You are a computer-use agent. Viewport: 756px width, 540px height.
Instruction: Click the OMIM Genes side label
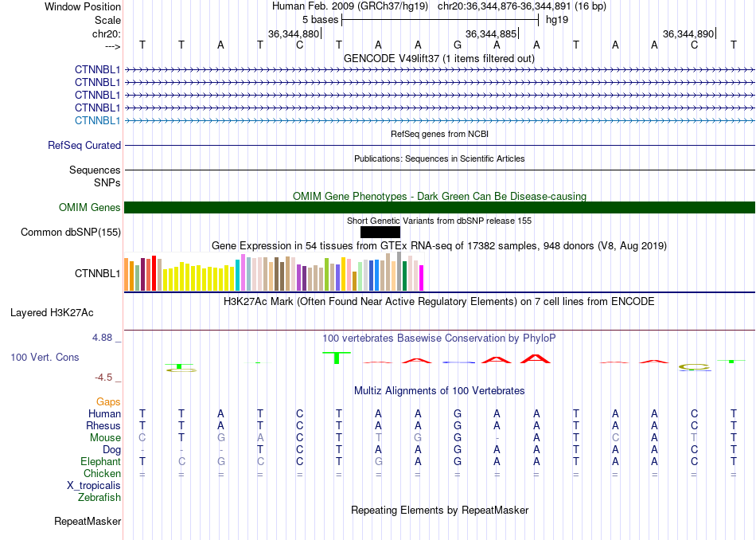tap(90, 208)
